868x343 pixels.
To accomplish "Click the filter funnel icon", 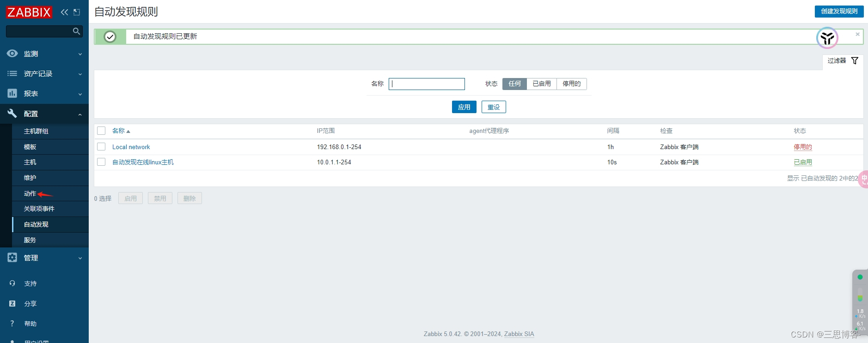I will pos(855,60).
